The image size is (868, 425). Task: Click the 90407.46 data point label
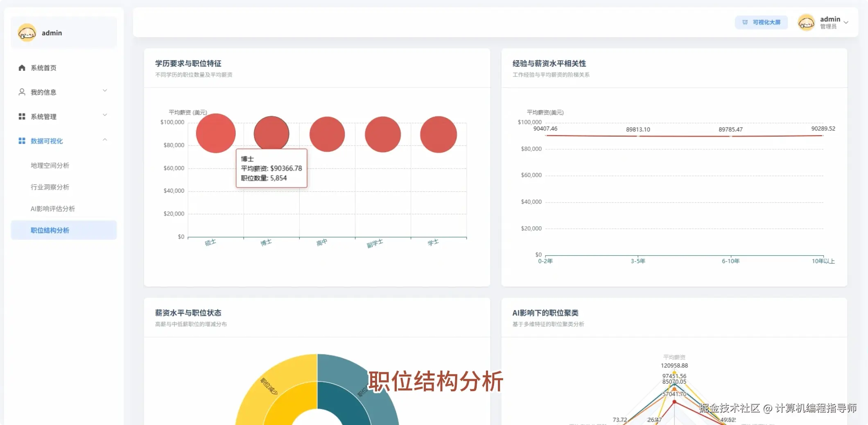(545, 128)
